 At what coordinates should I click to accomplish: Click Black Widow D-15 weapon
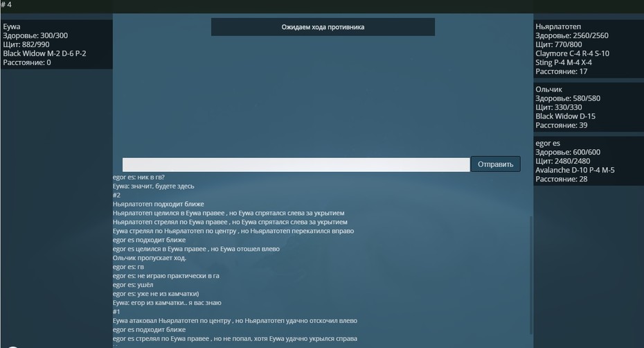click(x=565, y=116)
